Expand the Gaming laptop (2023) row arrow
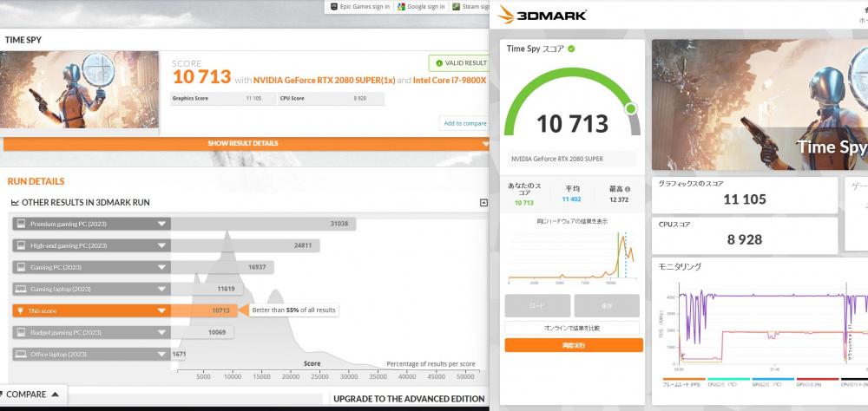868x411 pixels. [161, 289]
